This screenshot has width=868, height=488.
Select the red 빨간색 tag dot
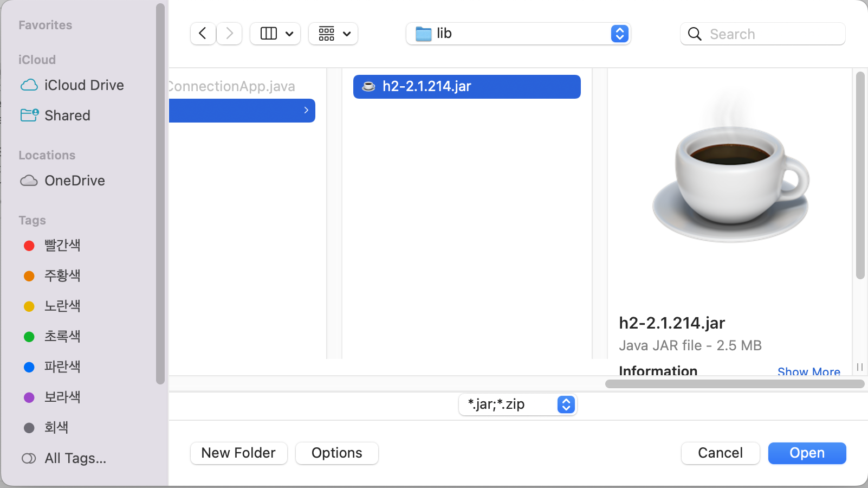(x=29, y=246)
